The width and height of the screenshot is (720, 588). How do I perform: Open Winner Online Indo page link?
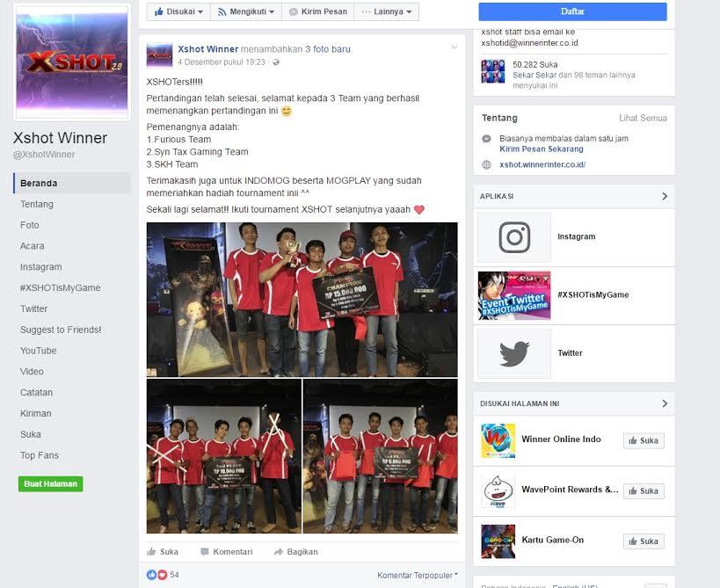click(x=561, y=439)
